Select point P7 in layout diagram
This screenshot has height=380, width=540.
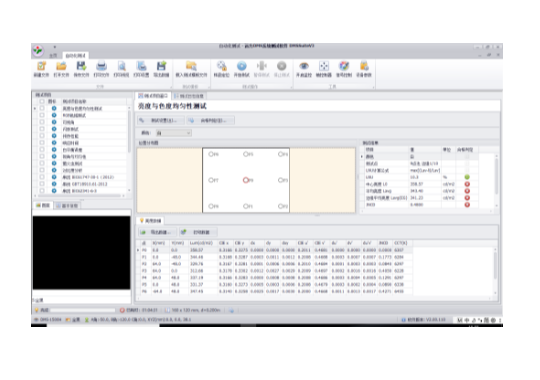coord(211,180)
